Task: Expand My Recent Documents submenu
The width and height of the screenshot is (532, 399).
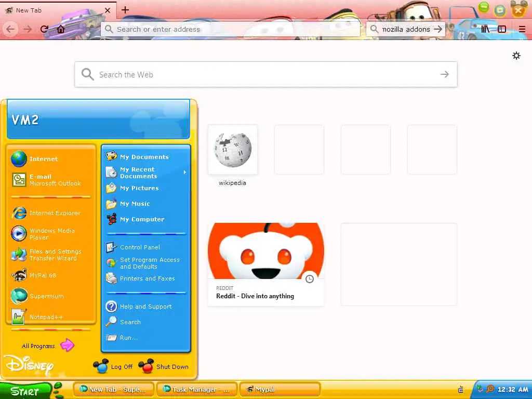Action: pyautogui.click(x=146, y=172)
